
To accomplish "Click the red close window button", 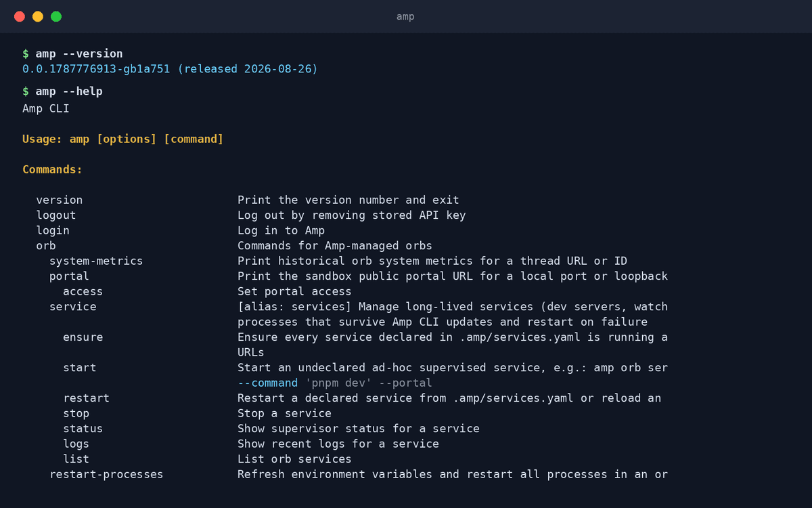I will tap(20, 16).
